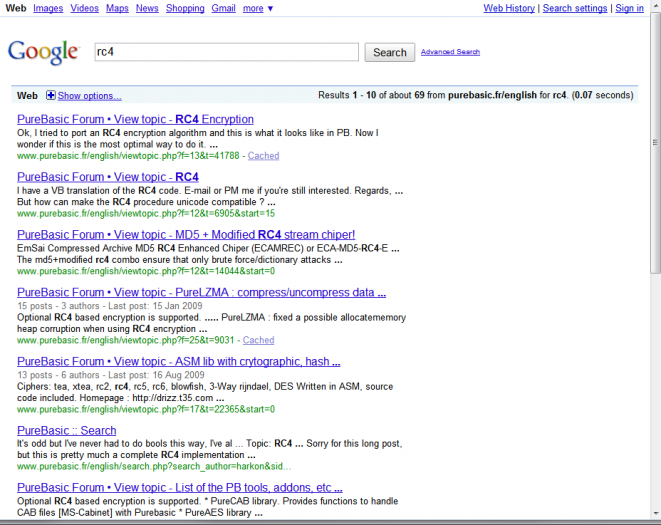661x525 pixels.
Task: Open the PureLZMA compress/uncompress data result
Action: tap(202, 292)
